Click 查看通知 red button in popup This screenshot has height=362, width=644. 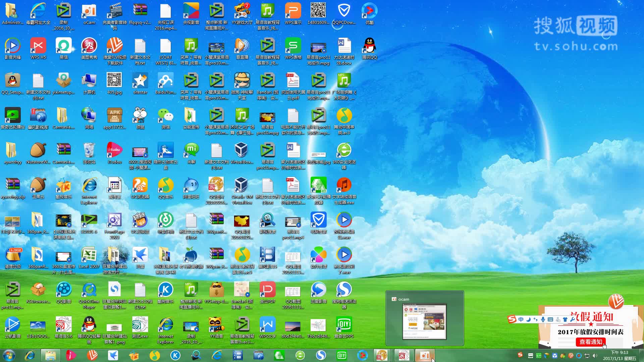[x=590, y=342]
